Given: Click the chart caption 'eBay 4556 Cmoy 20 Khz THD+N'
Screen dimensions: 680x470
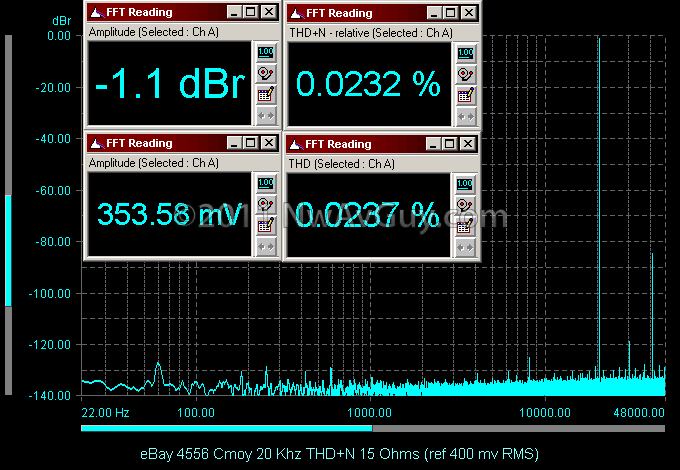Looking at the screenshot, I should coord(248,454).
